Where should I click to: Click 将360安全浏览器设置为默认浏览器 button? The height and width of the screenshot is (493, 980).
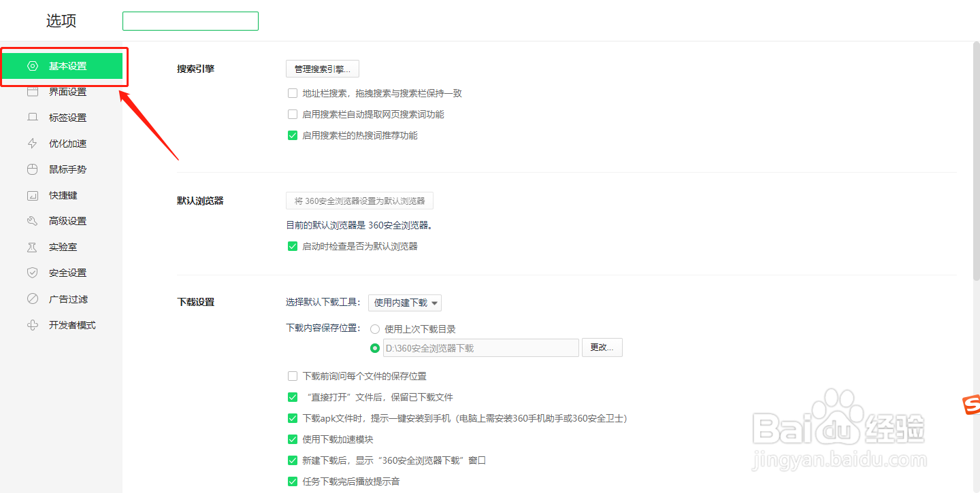(359, 201)
